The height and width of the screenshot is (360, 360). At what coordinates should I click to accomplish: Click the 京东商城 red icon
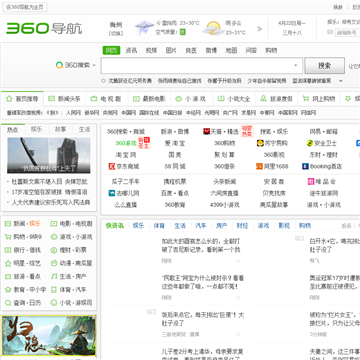[112, 166]
